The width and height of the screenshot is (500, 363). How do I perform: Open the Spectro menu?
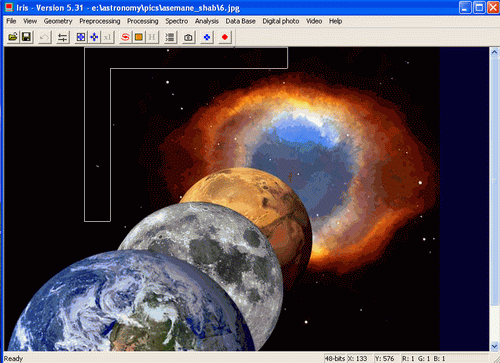(177, 21)
